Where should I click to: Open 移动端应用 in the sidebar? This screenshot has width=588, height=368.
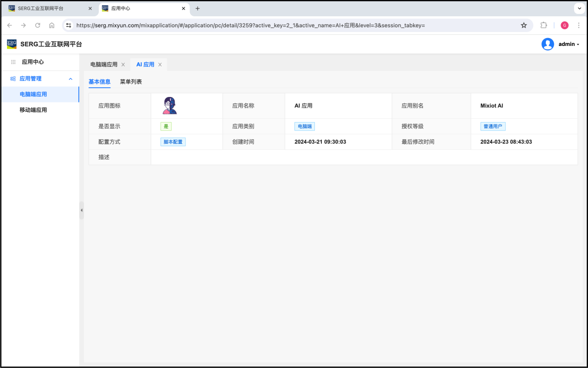[33, 110]
